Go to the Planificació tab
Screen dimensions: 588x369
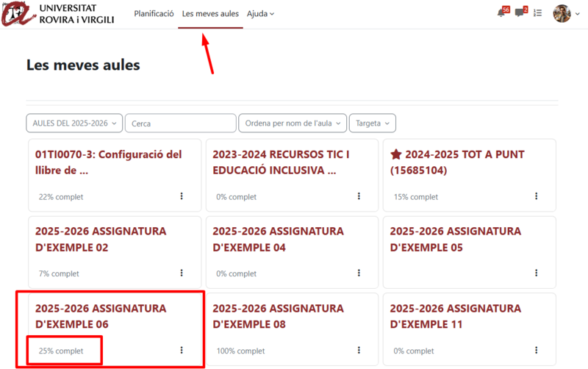pos(154,14)
